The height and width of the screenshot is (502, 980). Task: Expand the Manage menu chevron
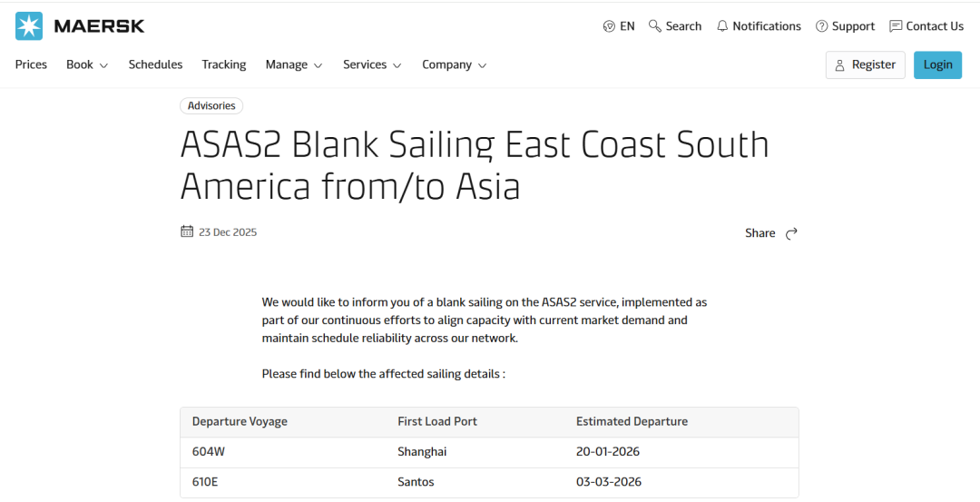[x=318, y=65]
